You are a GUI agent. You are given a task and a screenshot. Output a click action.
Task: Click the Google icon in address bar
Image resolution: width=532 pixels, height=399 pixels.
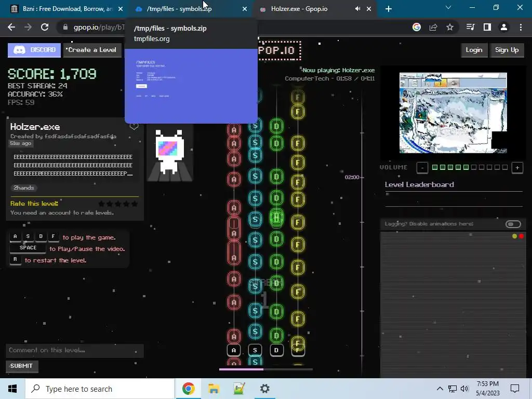point(417,27)
